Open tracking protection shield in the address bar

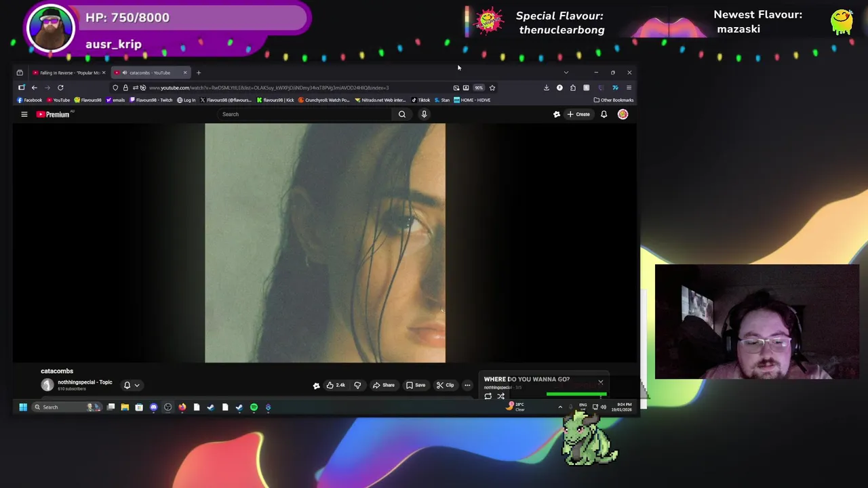click(x=115, y=87)
